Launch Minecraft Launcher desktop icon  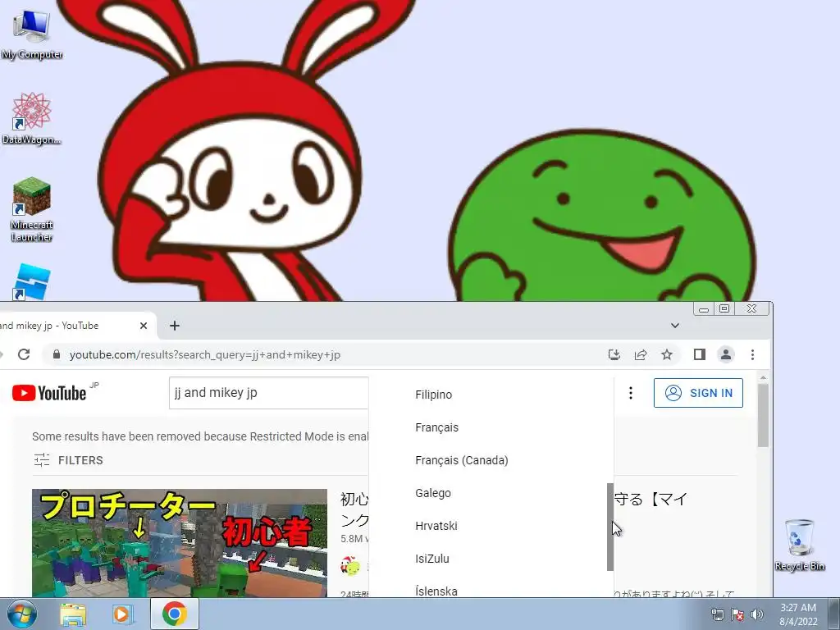32,209
